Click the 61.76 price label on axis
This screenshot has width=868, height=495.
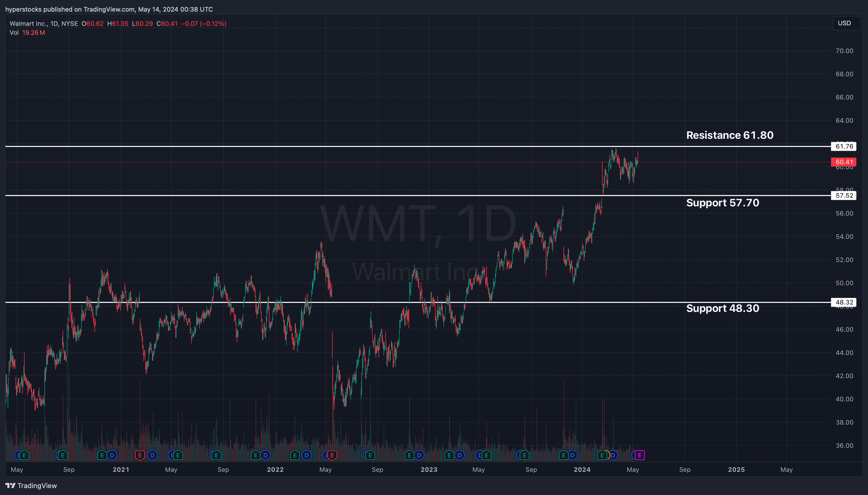coord(844,147)
